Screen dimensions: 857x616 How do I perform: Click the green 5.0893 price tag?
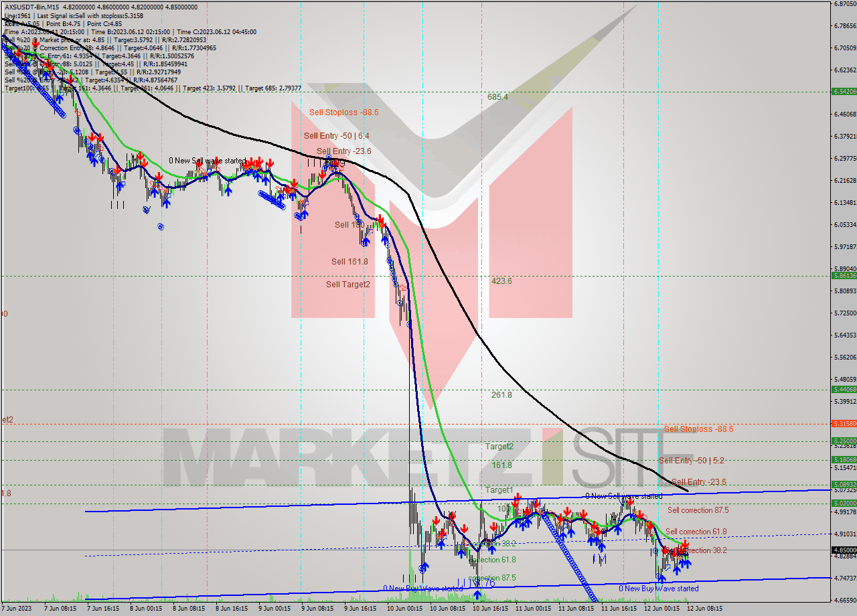[844, 484]
